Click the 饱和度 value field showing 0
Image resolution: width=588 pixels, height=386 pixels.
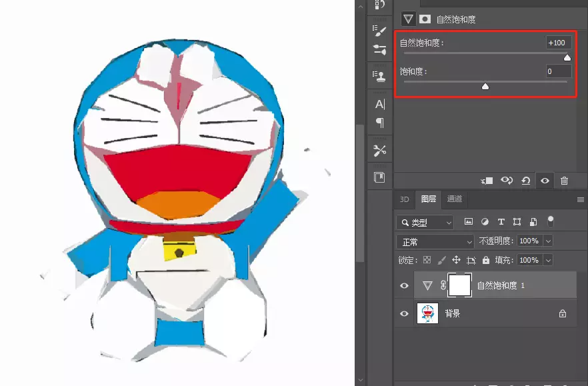[559, 71]
